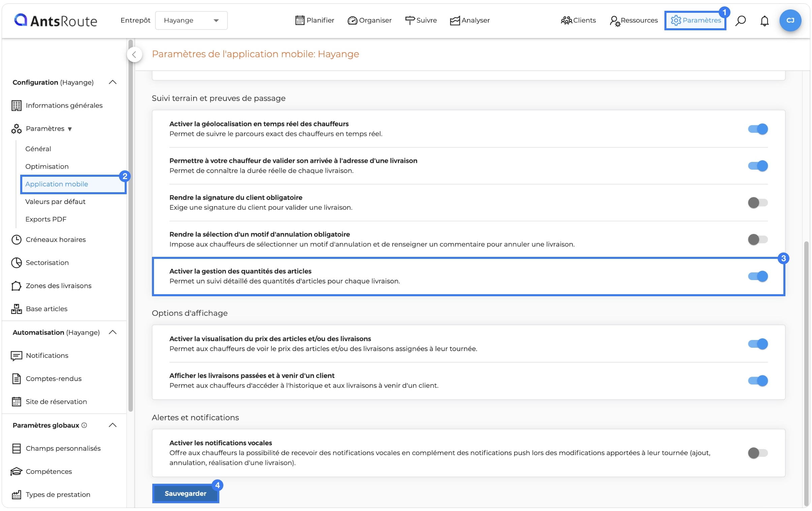The width and height of the screenshot is (812, 511).
Task: Collapse the Automatisation (Hayange) section
Action: click(113, 333)
